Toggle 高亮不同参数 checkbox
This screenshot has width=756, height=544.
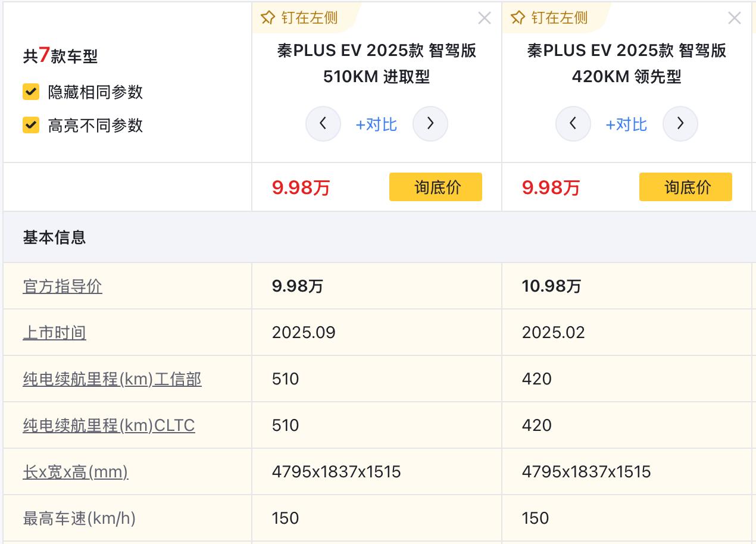point(31,125)
